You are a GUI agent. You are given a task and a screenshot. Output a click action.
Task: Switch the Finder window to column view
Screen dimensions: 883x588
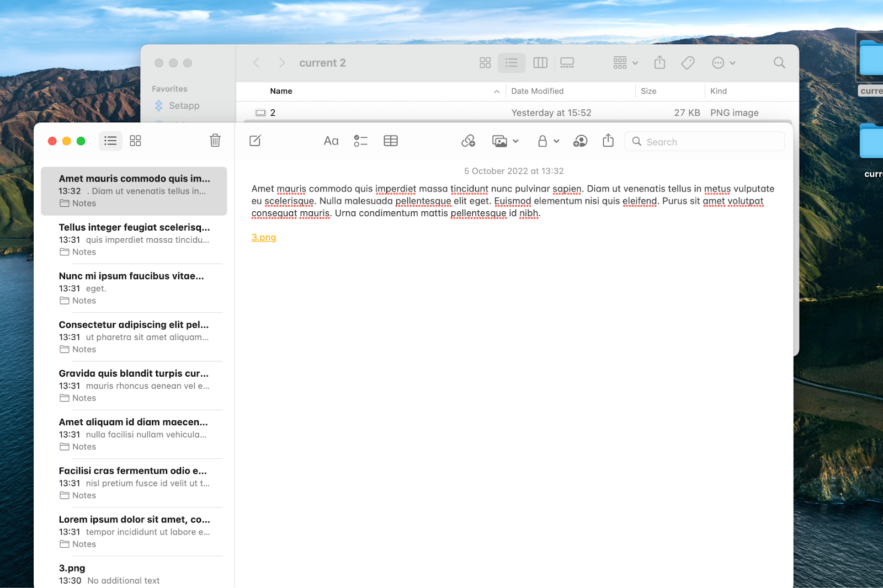[540, 62]
